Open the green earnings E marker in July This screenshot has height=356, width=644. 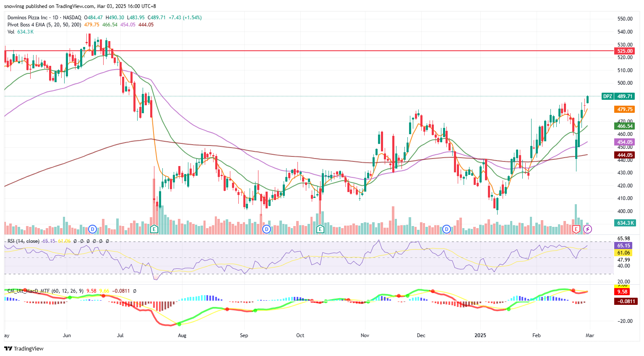pos(154,229)
